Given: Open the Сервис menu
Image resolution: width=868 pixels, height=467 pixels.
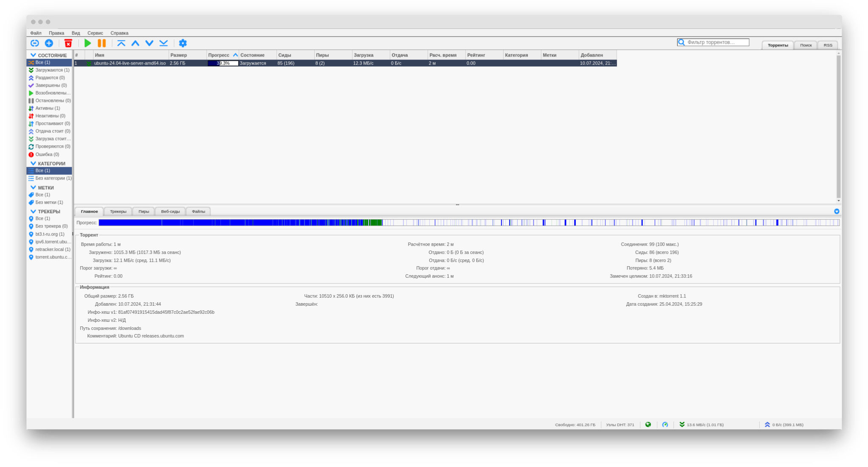Looking at the screenshot, I should (x=95, y=33).
